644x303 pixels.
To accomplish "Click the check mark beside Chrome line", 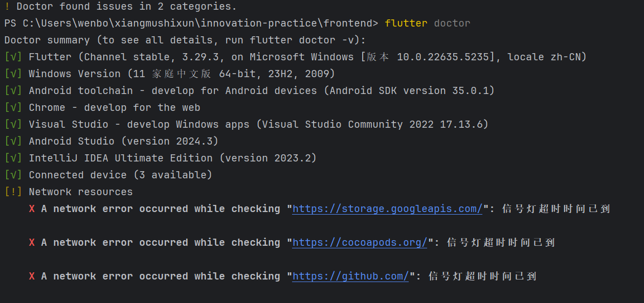I will click(13, 107).
